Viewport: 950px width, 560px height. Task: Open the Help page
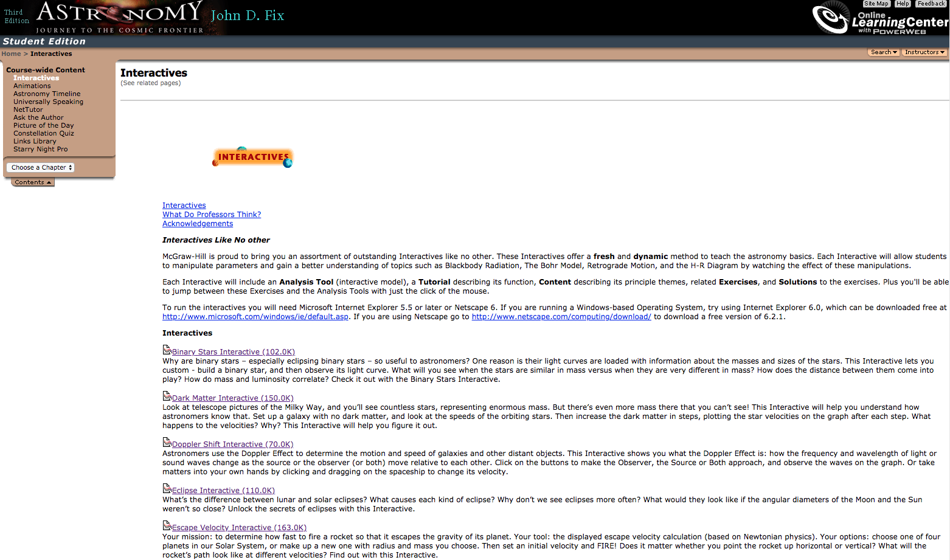(x=903, y=4)
